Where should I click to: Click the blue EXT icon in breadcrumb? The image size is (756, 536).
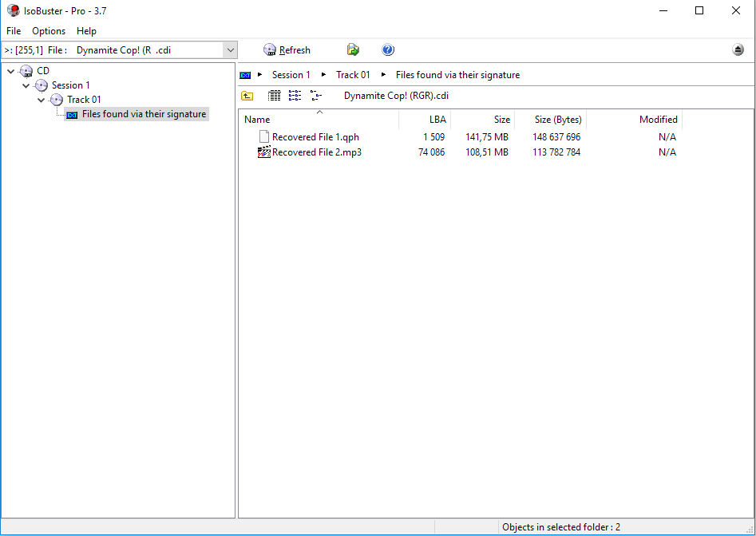(x=245, y=75)
